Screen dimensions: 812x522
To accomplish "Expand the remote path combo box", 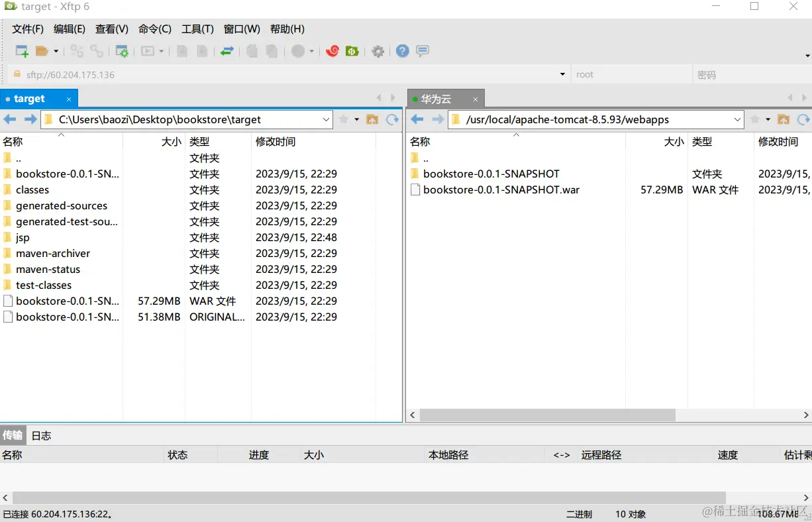I will (x=737, y=119).
